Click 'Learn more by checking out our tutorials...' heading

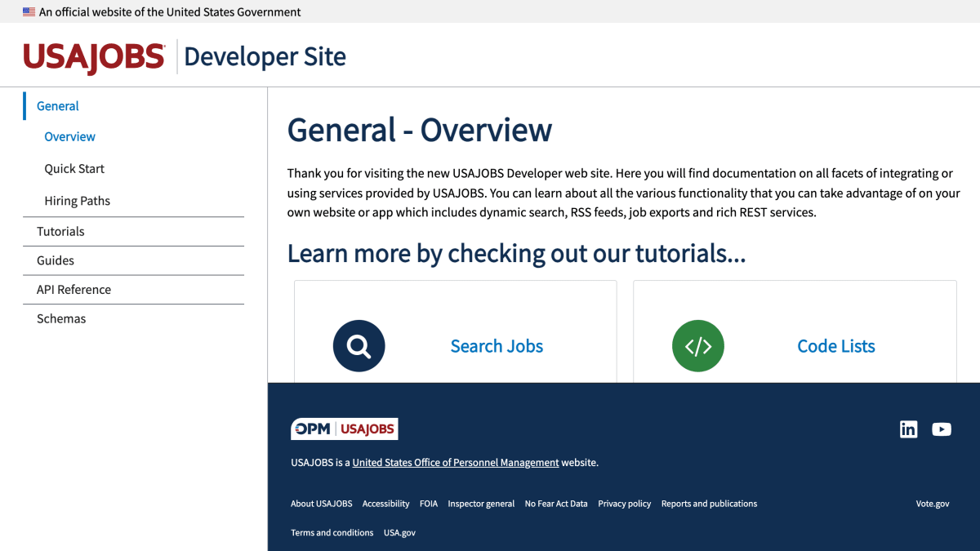pyautogui.click(x=517, y=253)
